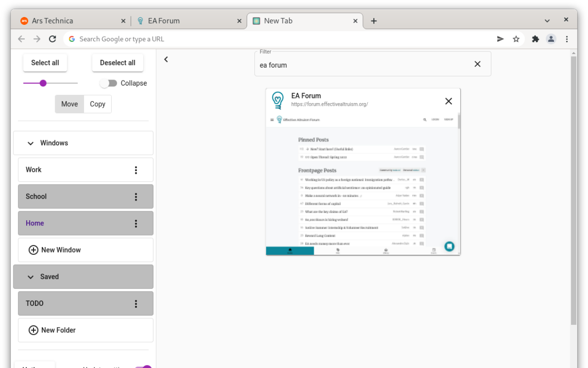The height and width of the screenshot is (368, 588).
Task: Open the Extensions puzzle icon
Action: tap(535, 39)
